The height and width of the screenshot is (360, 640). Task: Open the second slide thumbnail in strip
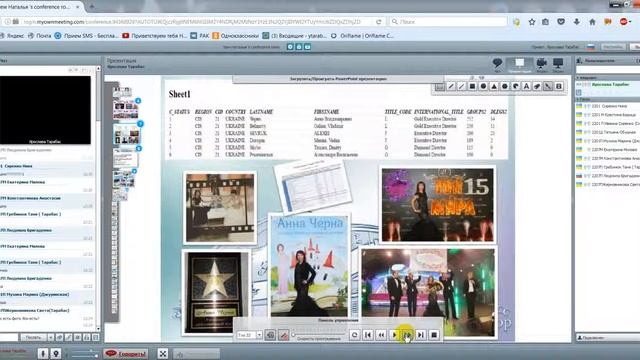(x=126, y=110)
